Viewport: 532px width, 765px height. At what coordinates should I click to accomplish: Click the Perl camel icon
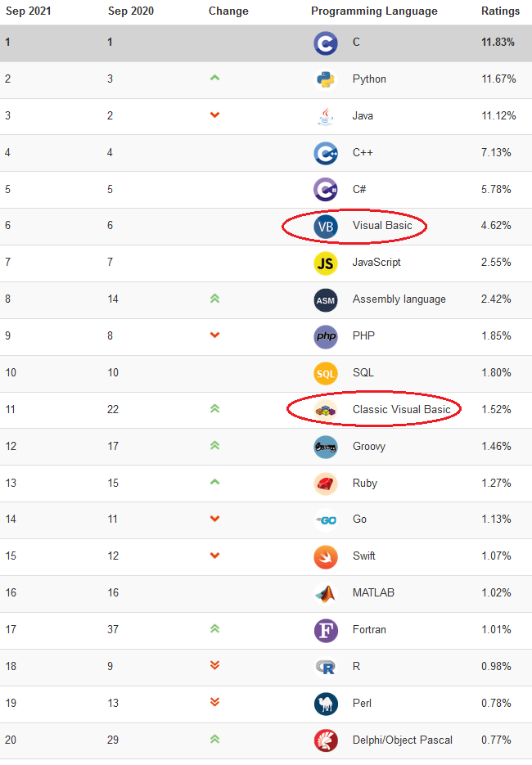click(326, 704)
